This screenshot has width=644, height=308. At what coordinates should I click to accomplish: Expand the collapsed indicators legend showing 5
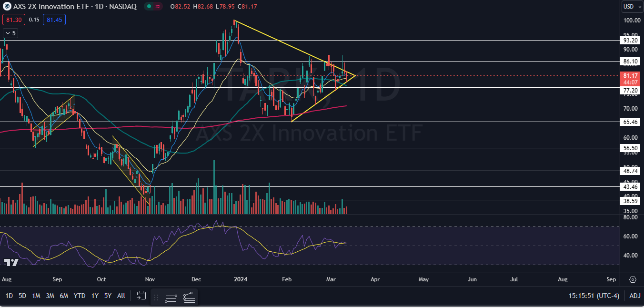pyautogui.click(x=10, y=33)
